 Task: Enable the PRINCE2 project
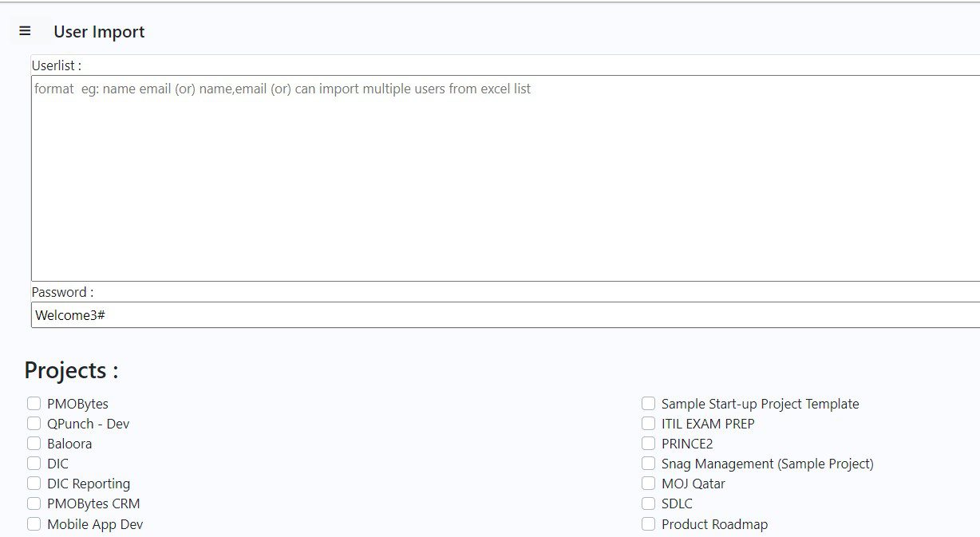[648, 443]
